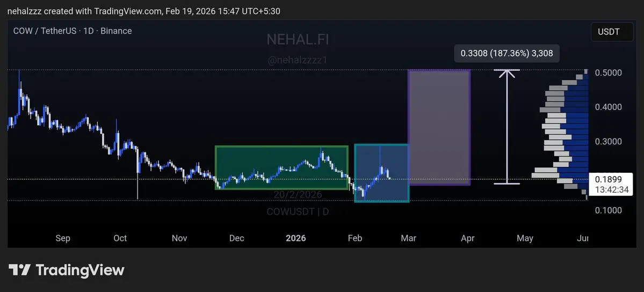Click the white price-range measurement arrow

(x=507, y=127)
